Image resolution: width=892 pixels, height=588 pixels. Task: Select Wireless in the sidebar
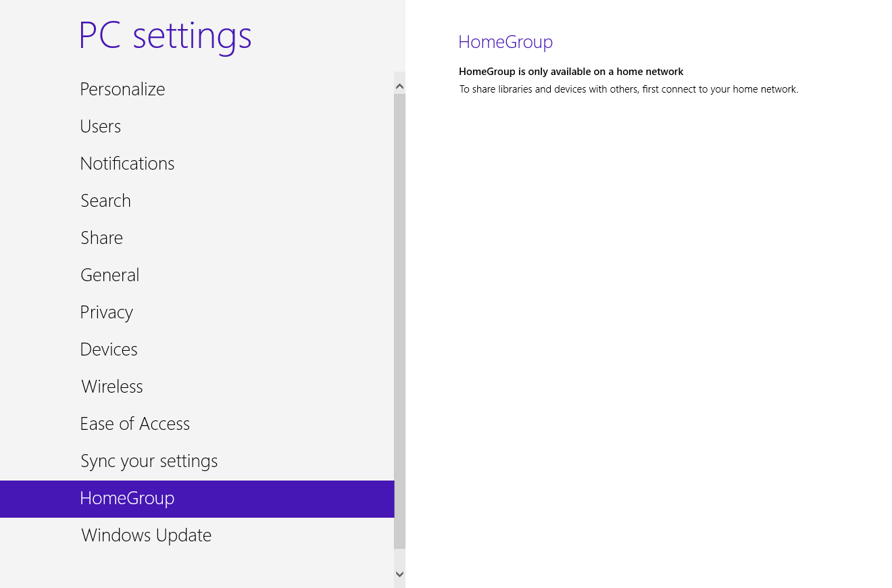[x=197, y=387]
